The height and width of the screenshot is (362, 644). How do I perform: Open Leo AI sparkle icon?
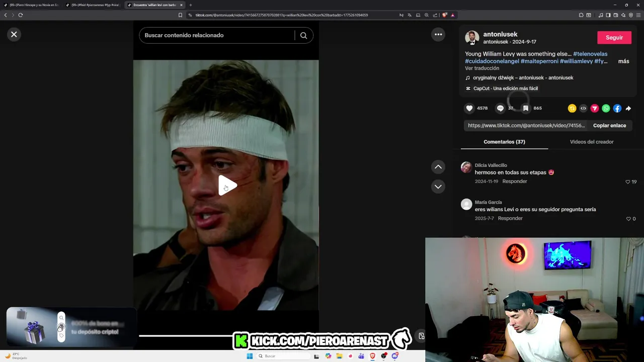coord(623,15)
